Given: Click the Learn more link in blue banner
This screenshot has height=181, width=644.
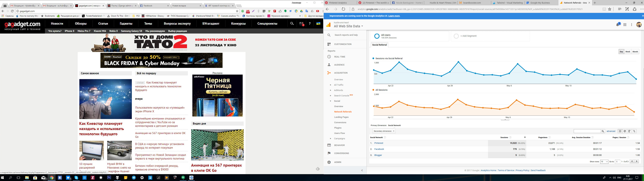Looking at the screenshot, I should (x=394, y=16).
